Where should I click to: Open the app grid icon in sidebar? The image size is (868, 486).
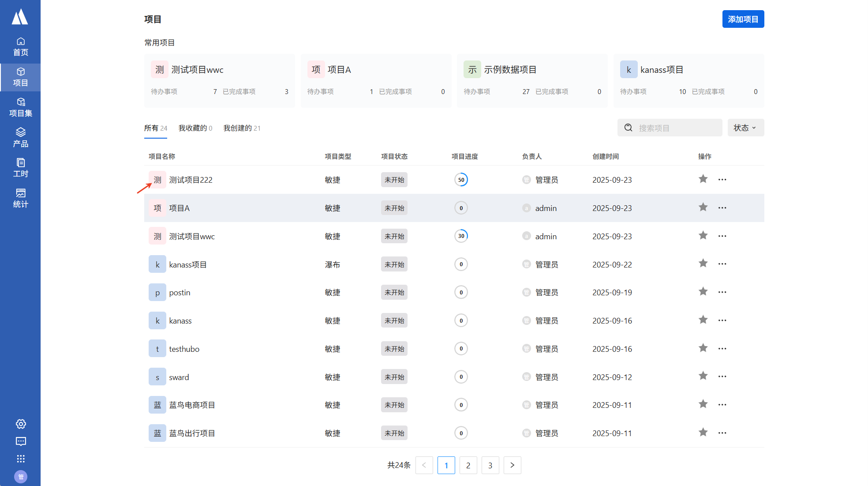click(21, 459)
